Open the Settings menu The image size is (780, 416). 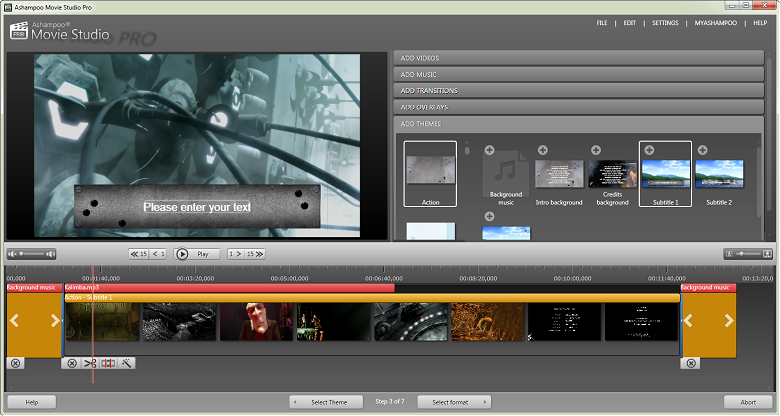click(664, 22)
